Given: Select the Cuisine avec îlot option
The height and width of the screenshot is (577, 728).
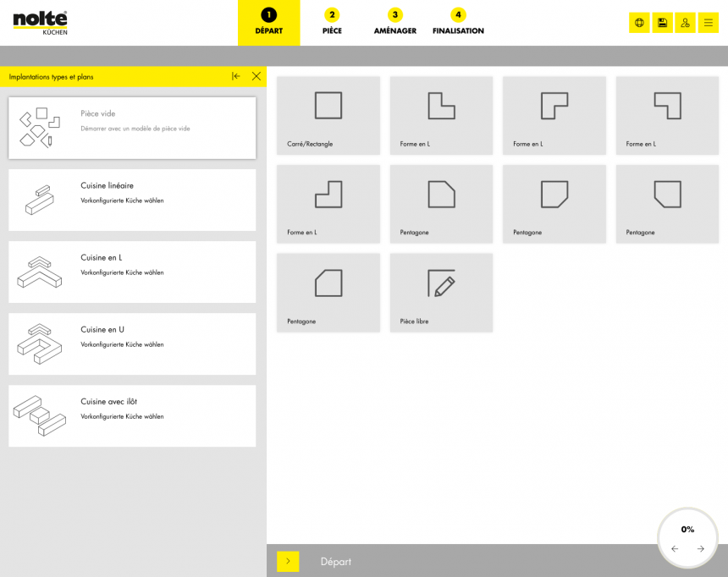Looking at the screenshot, I should [x=132, y=416].
